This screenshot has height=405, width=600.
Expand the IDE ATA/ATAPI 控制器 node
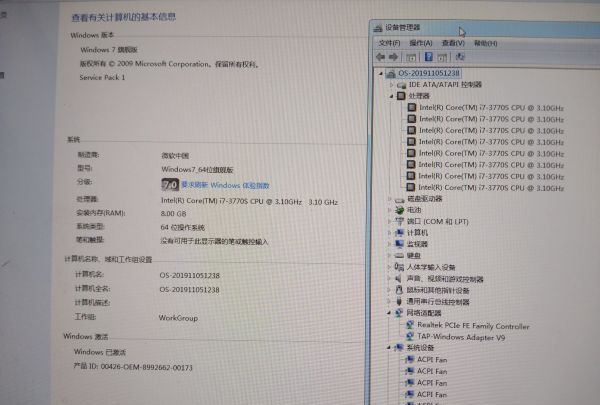coord(391,85)
